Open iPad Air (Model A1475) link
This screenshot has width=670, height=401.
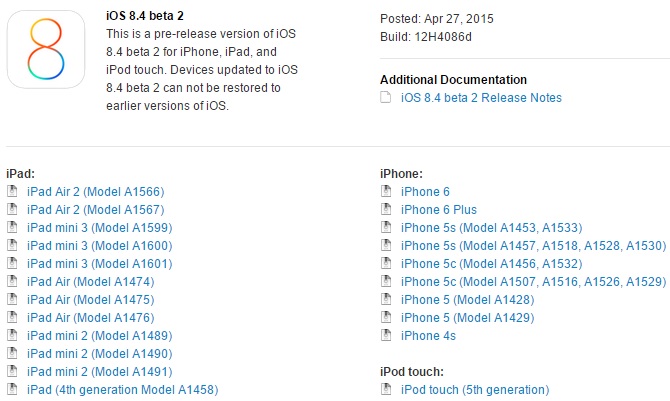click(91, 300)
